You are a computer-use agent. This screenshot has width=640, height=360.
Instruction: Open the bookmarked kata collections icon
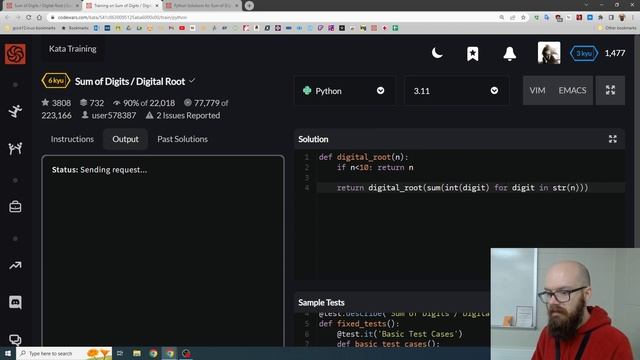[473, 53]
